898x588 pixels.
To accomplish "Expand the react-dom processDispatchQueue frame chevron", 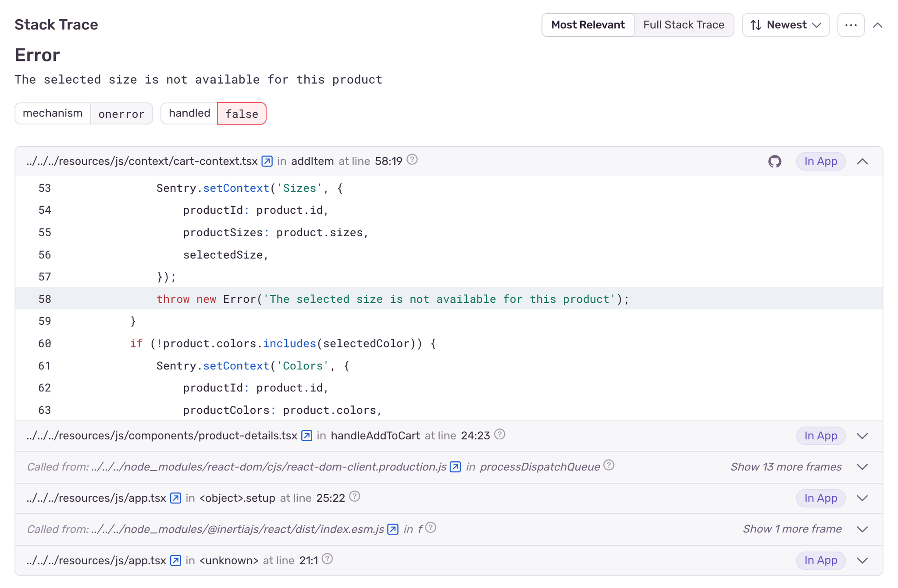I will 862,467.
